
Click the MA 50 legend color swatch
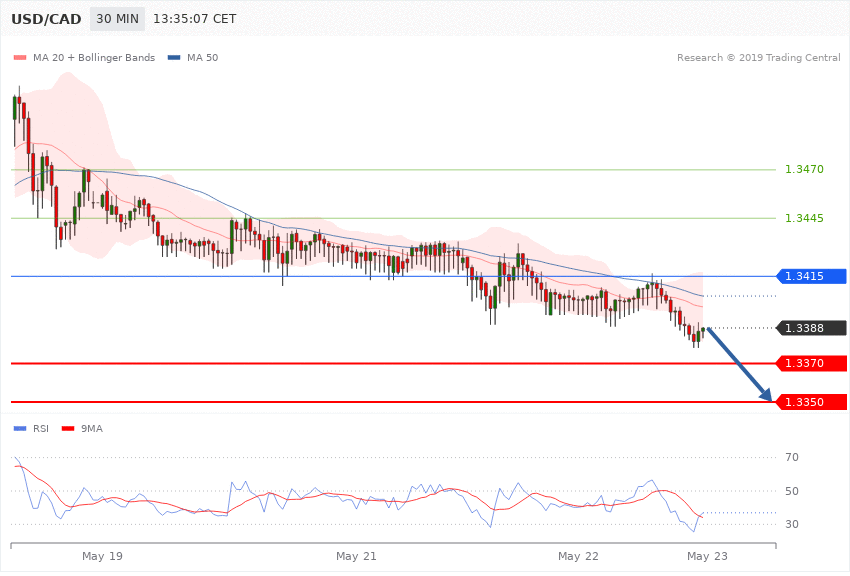174,57
